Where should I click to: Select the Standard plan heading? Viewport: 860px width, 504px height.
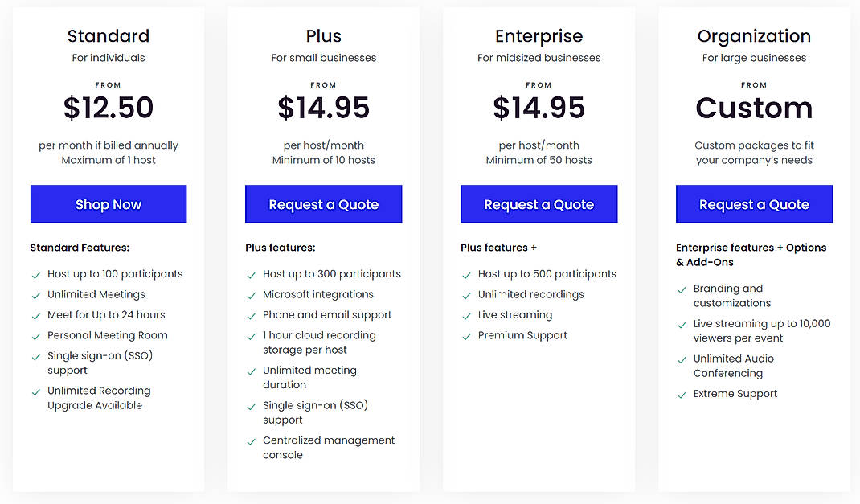[x=109, y=36]
